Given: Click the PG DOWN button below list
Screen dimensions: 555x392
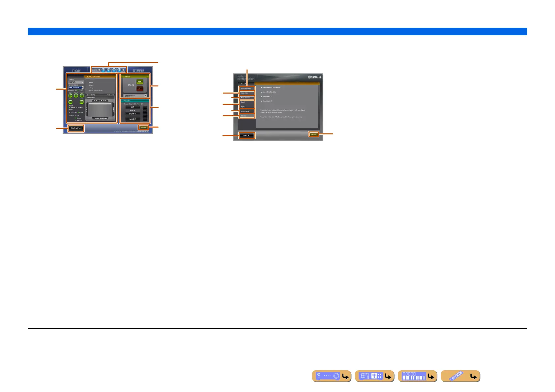Looking at the screenshot, I should [103, 118].
